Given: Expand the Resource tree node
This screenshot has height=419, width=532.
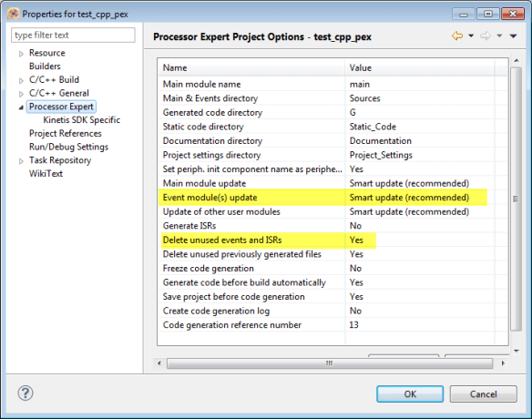Looking at the screenshot, I should (x=21, y=54).
